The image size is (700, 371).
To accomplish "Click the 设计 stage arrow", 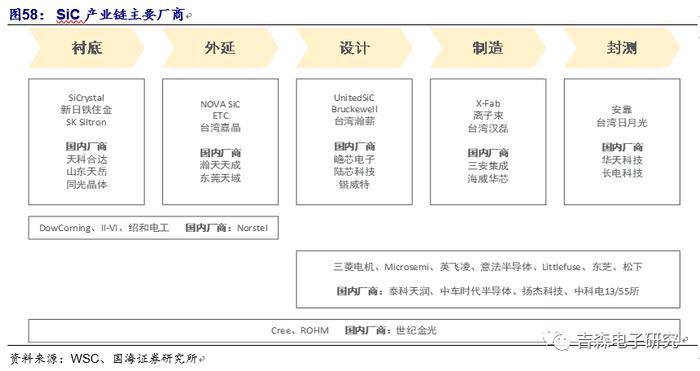I will [354, 48].
